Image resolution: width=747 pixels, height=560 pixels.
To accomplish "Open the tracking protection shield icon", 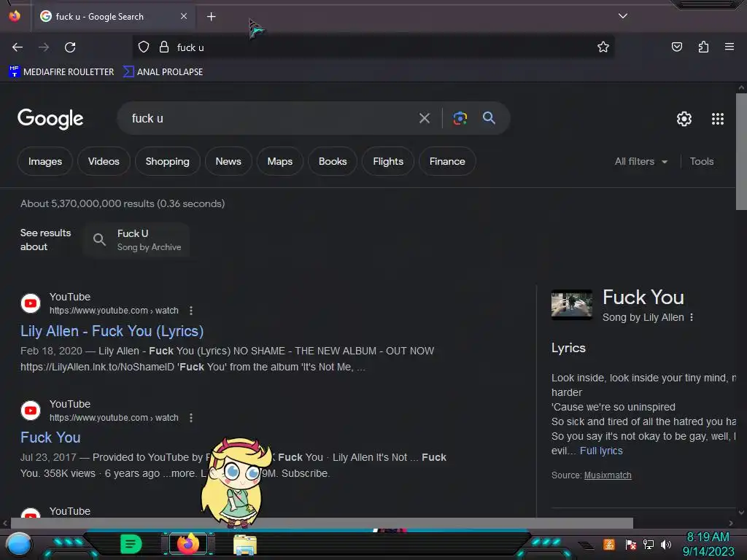I will point(144,47).
